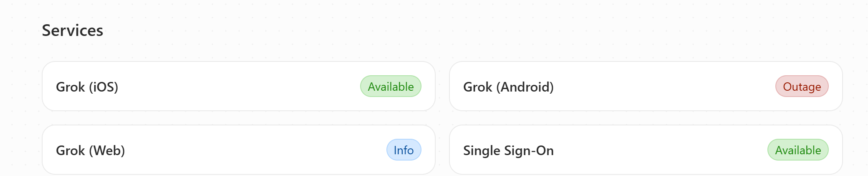The height and width of the screenshot is (176, 868).
Task: Click the Services section heading
Action: pyautogui.click(x=73, y=31)
